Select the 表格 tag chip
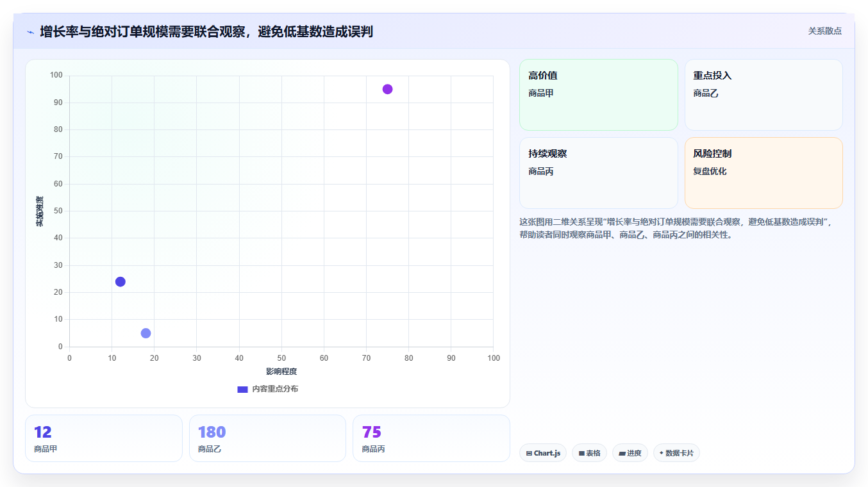Image resolution: width=868 pixels, height=487 pixels. tap(590, 453)
